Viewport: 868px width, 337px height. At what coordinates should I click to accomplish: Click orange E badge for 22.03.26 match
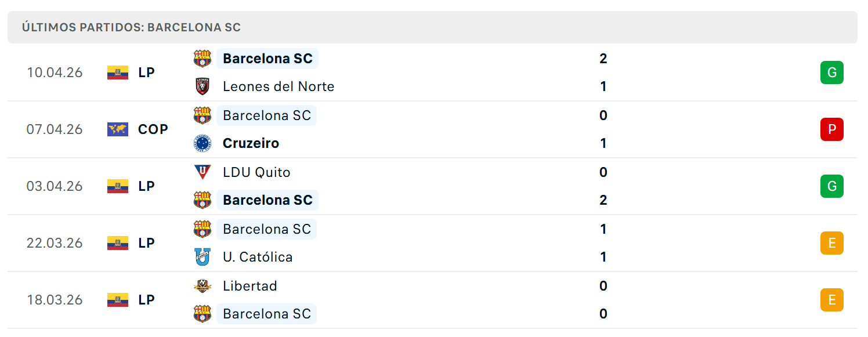click(832, 243)
